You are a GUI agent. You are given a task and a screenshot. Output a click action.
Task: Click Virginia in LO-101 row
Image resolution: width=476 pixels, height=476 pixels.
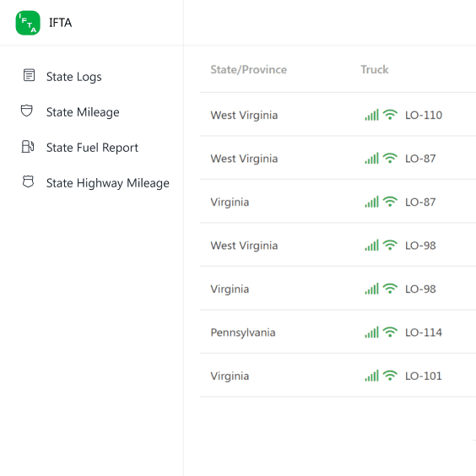point(230,376)
